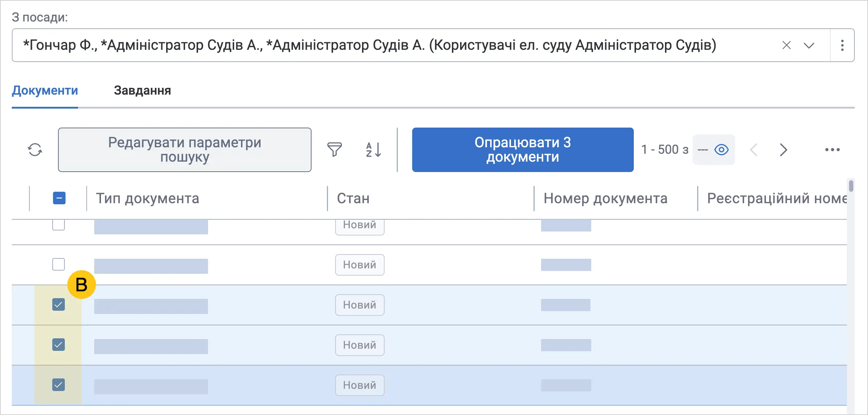Open the filter funnel icon
The image size is (868, 415).
(334, 150)
